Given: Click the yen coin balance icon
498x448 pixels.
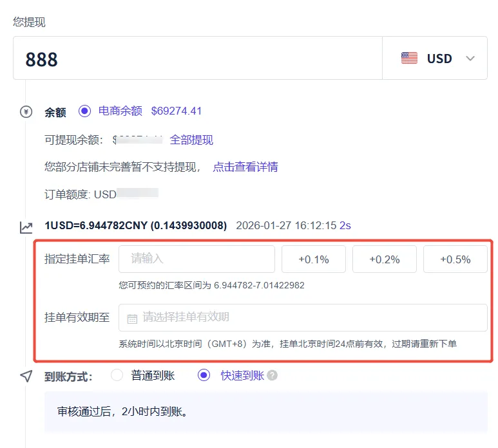Looking at the screenshot, I should [26, 112].
